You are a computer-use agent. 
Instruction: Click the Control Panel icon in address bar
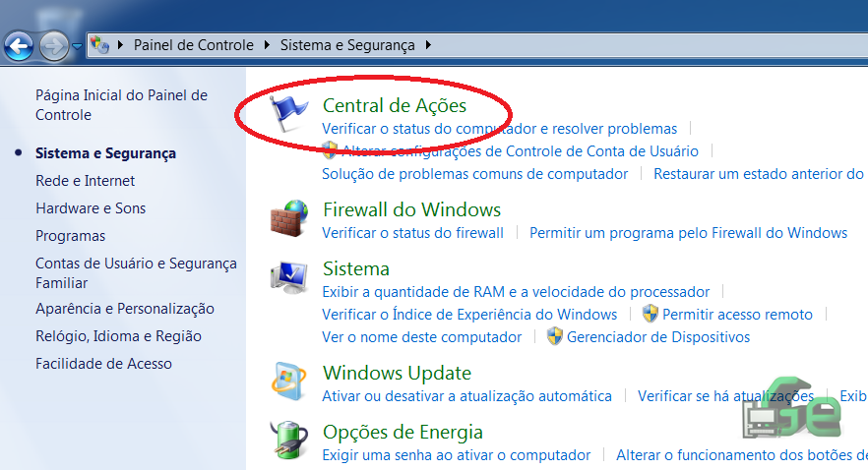[x=99, y=45]
